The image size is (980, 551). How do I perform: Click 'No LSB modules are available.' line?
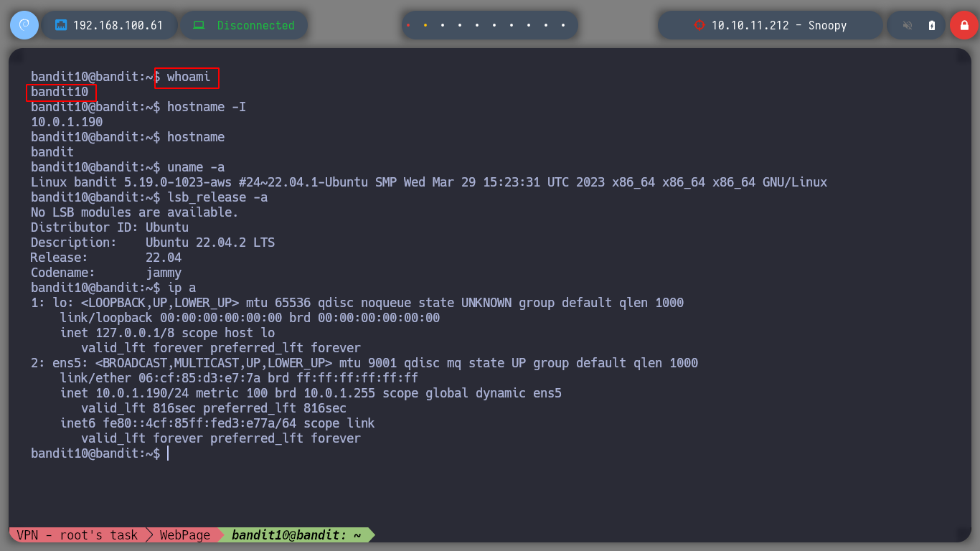(x=135, y=212)
